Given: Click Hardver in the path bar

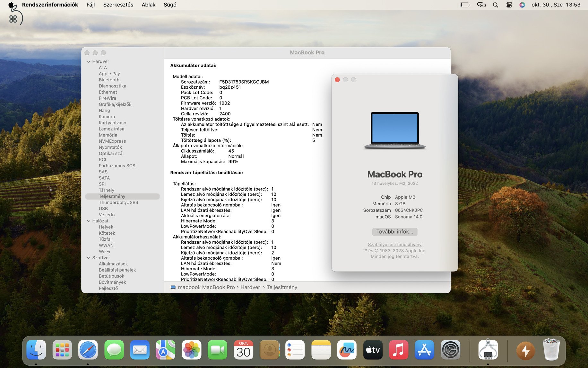Looking at the screenshot, I should (x=250, y=287).
